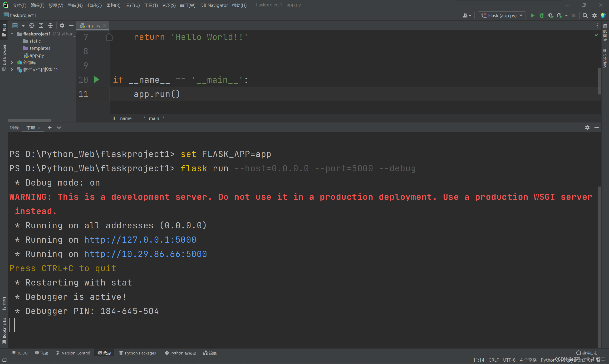The image size is (609, 364).
Task: Switch to the Python Packages tab
Action: (x=137, y=353)
